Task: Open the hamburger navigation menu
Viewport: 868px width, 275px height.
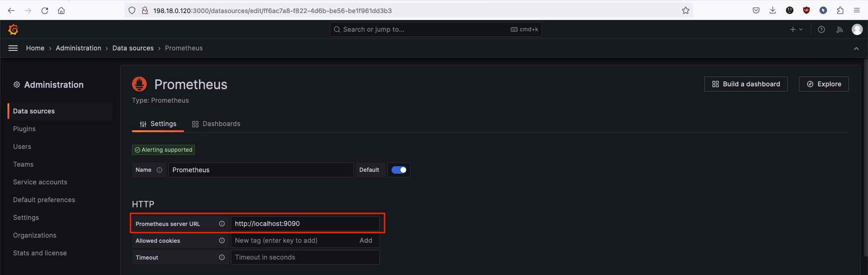Action: click(13, 48)
